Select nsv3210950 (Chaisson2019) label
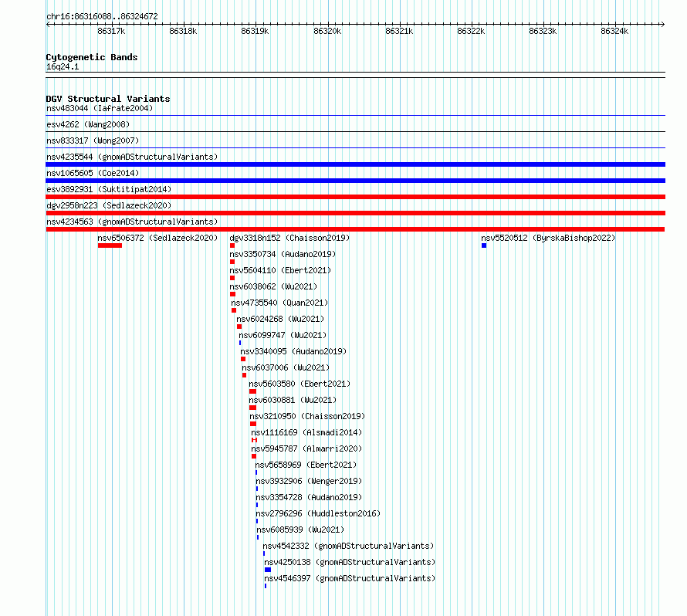Image resolution: width=687 pixels, height=616 pixels. tap(307, 416)
